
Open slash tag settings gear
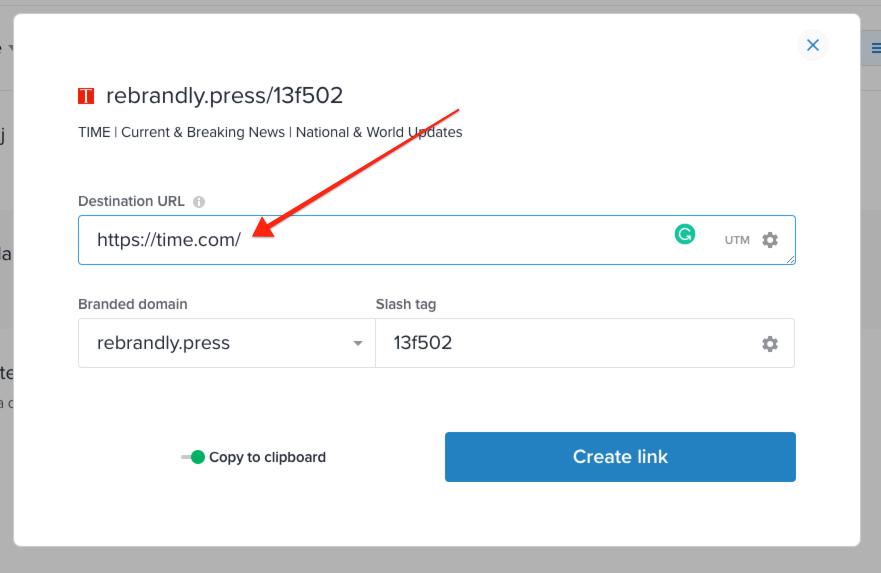770,343
